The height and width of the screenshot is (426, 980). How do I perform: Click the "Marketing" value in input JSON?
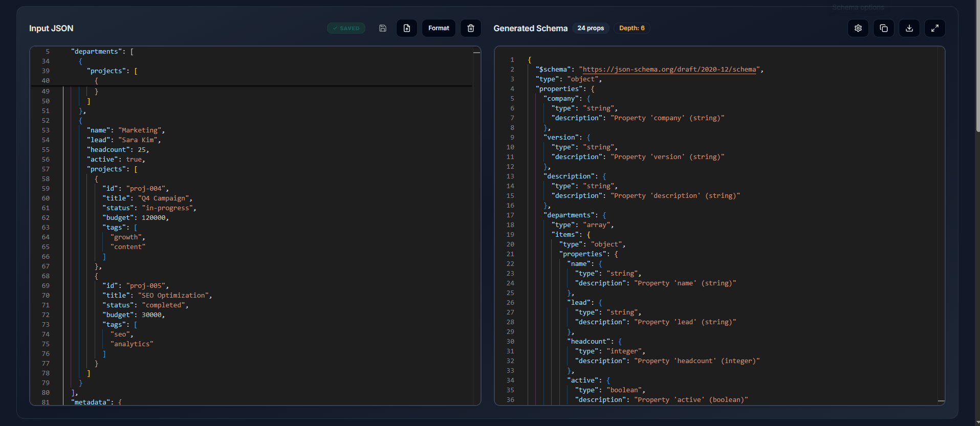[140, 130]
